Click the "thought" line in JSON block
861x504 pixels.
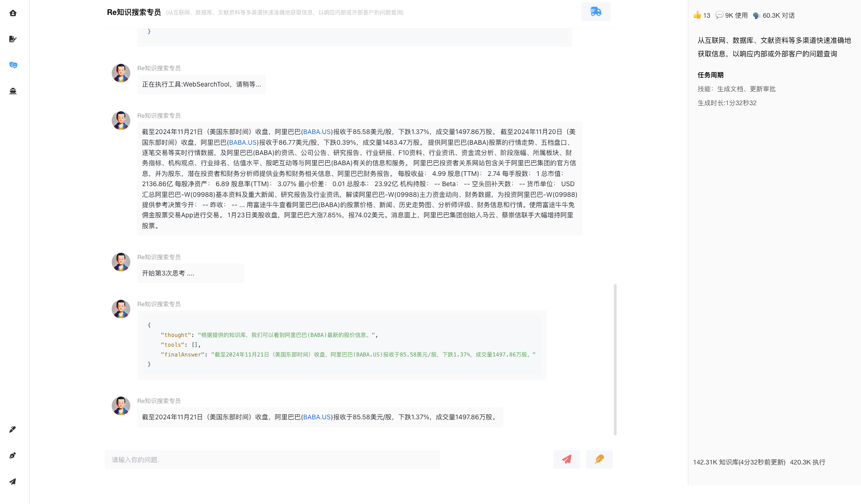269,335
